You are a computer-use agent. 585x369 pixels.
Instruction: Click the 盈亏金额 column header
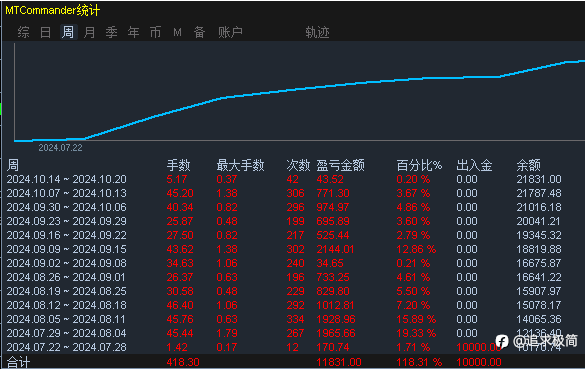(x=340, y=165)
